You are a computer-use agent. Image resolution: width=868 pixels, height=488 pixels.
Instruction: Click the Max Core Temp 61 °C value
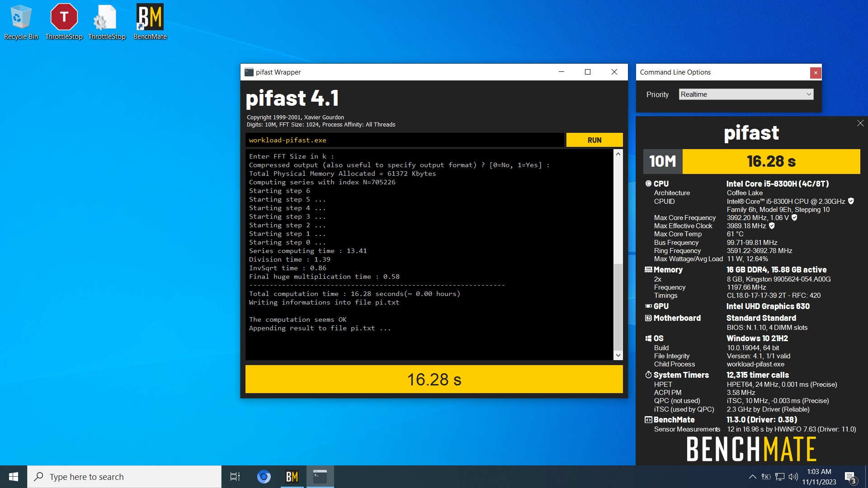(x=735, y=234)
